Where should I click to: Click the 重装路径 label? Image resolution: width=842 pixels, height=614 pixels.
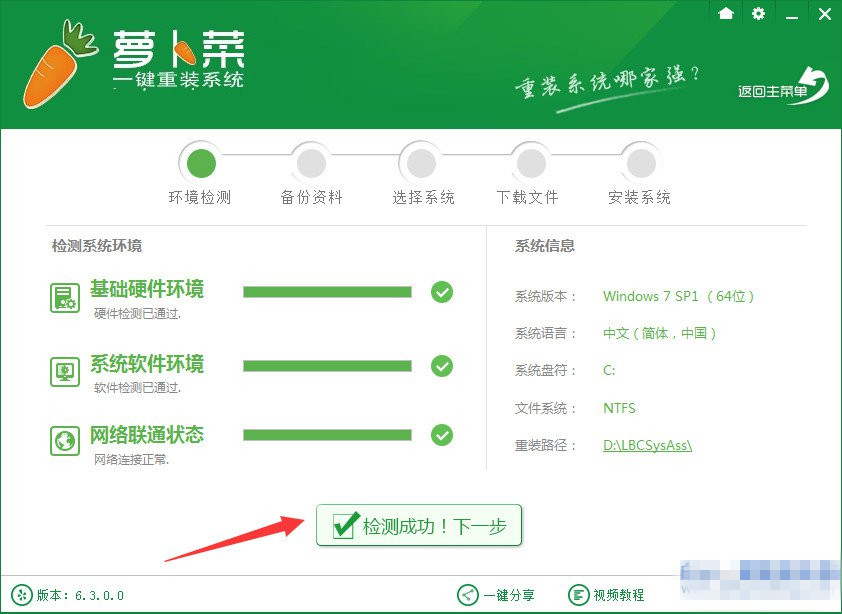point(545,445)
